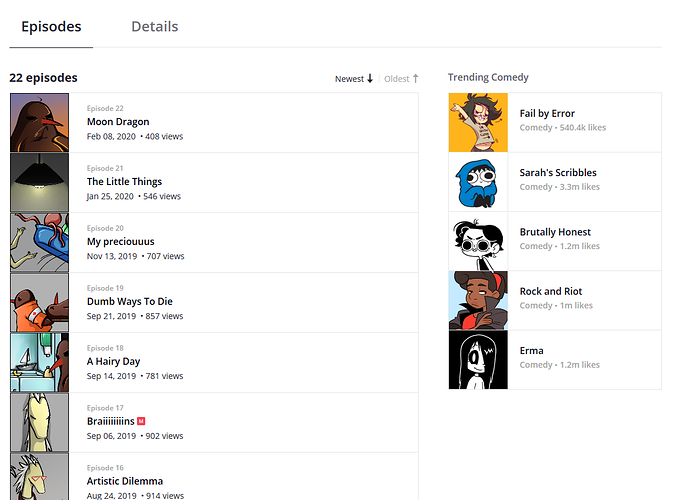Click the Braiiiiiiins episode title
This screenshot has width=673, height=500.
pos(110,422)
